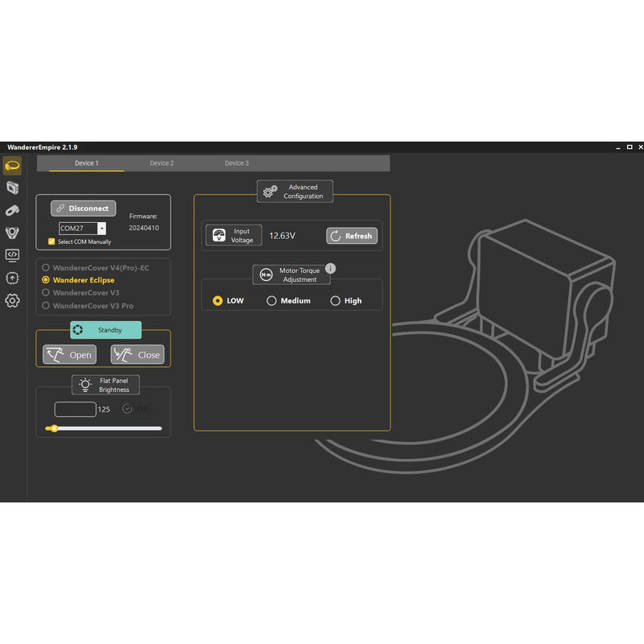
Task: Click the 12.63V voltage reading
Action: [283, 236]
